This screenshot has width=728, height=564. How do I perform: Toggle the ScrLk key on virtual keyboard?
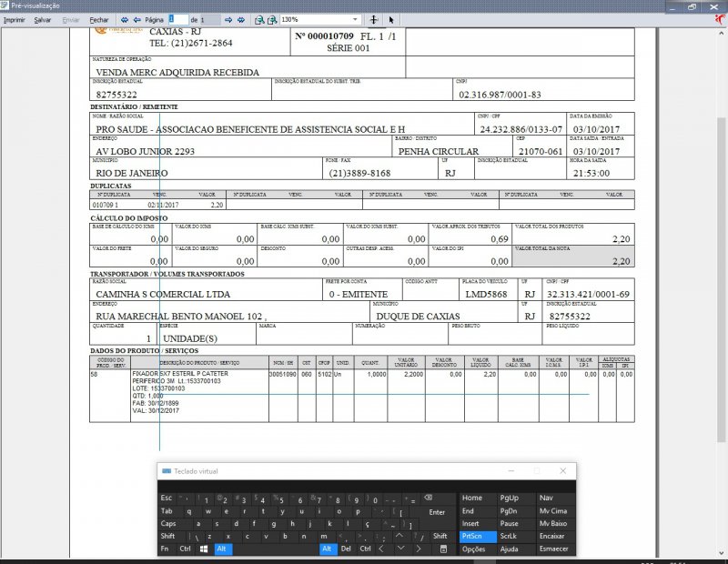point(509,537)
